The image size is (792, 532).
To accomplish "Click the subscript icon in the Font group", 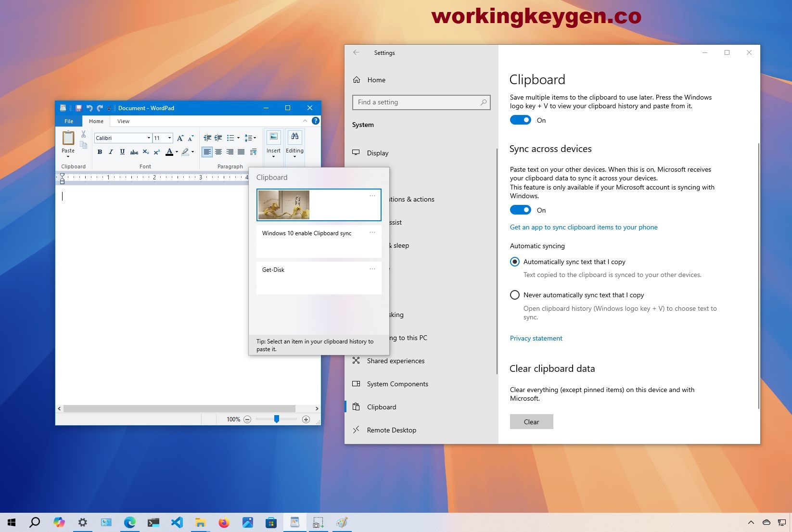I will click(146, 152).
